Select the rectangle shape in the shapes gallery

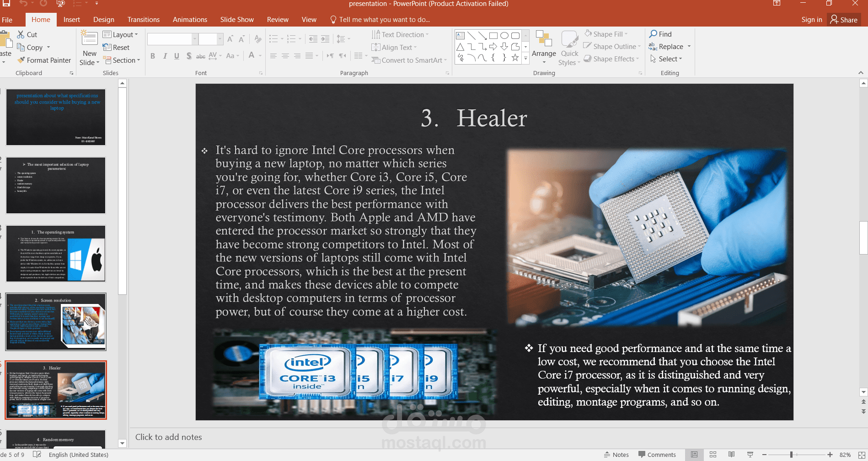(x=493, y=35)
